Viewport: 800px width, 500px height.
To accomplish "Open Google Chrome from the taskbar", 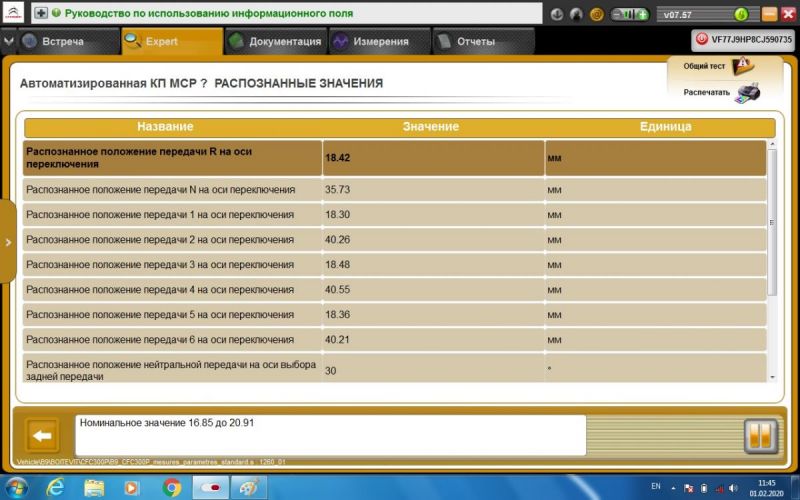I will click(171, 486).
